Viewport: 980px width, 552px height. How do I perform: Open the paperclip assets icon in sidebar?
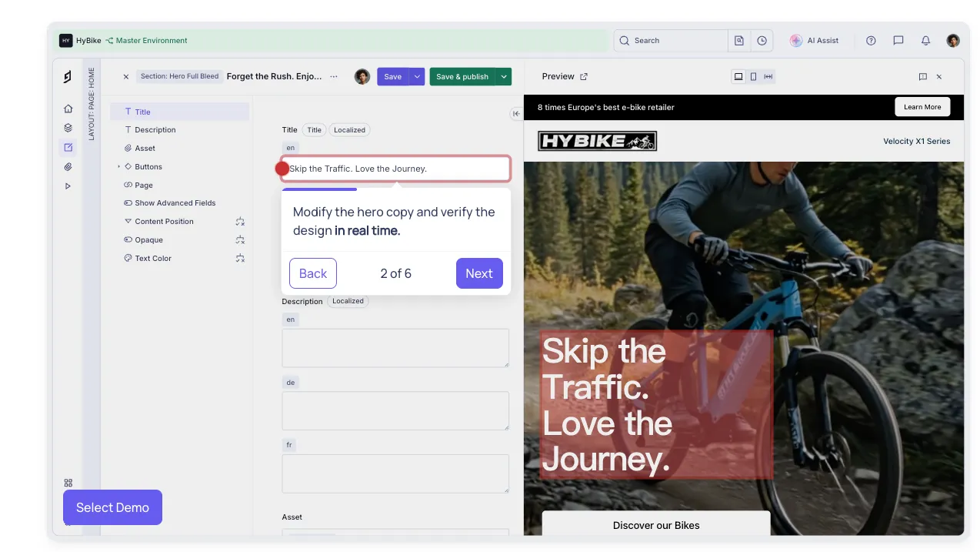click(68, 166)
